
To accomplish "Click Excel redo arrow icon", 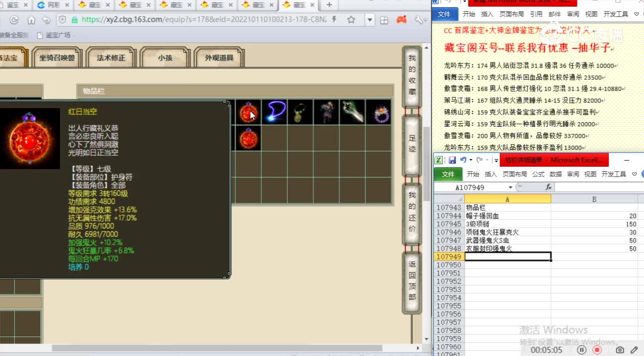I will click(x=479, y=160).
